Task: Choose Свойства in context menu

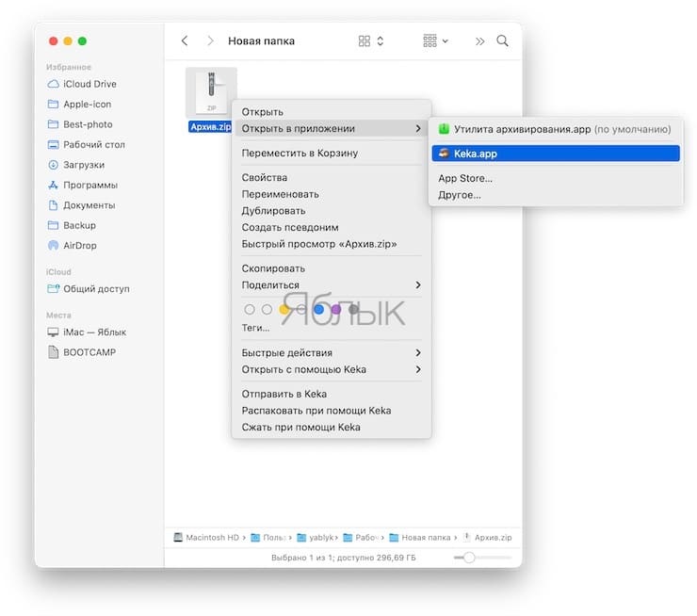Action: coord(332,177)
